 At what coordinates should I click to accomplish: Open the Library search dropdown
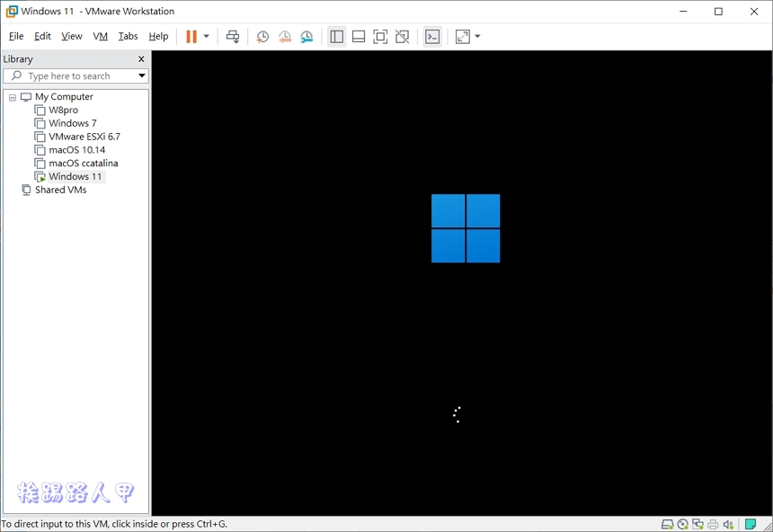point(141,75)
